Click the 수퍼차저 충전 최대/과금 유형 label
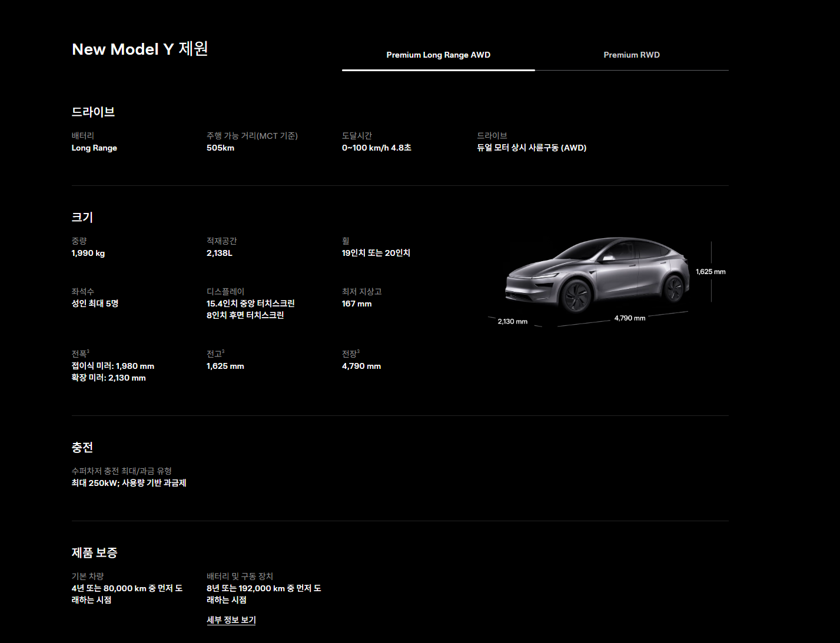 (x=122, y=471)
